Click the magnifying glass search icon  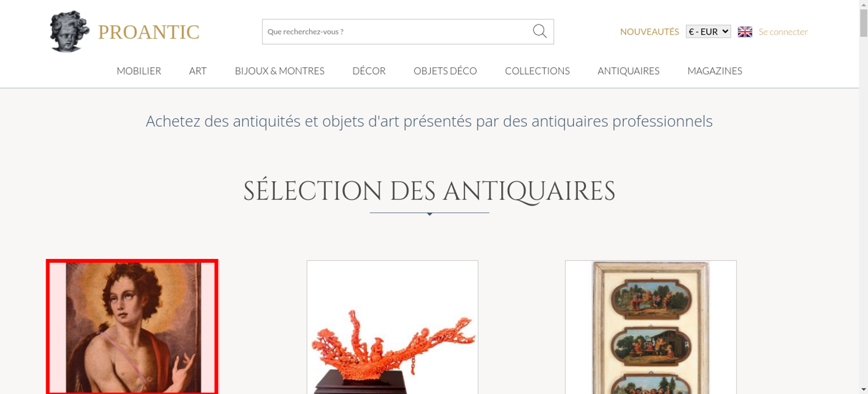coord(539,31)
